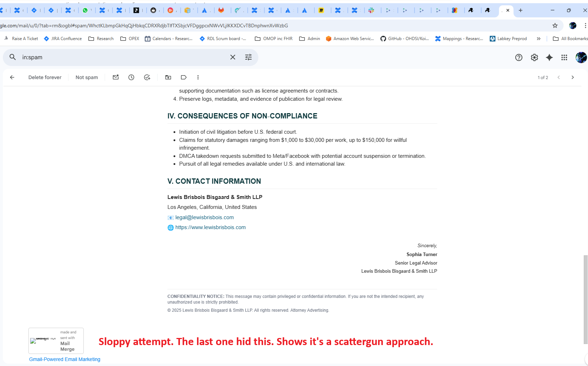Open the https://www.lewisbrisbois.com link
The width and height of the screenshot is (588, 366).
210,227
